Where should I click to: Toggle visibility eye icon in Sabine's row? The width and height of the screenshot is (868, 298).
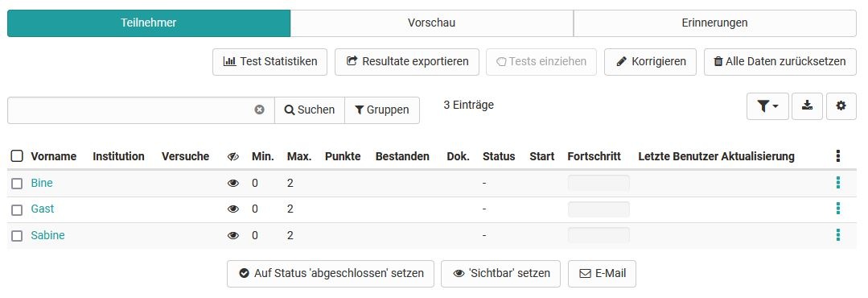point(233,235)
